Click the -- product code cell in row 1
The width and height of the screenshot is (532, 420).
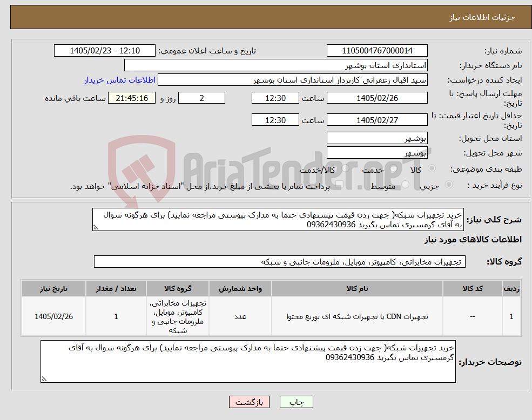pyautogui.click(x=472, y=316)
